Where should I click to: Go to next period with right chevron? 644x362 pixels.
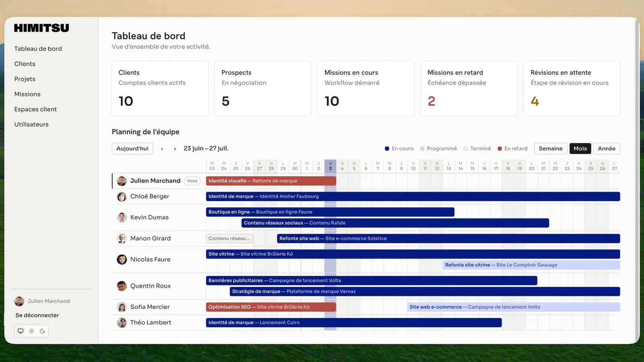coord(175,149)
